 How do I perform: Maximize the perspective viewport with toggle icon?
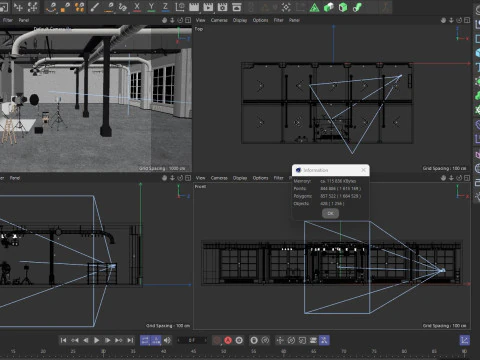pyautogui.click(x=188, y=20)
